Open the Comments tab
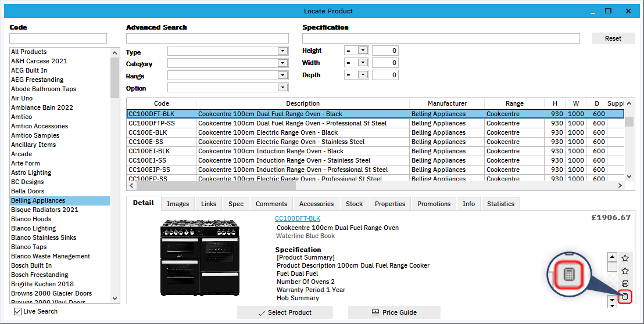 click(x=271, y=204)
